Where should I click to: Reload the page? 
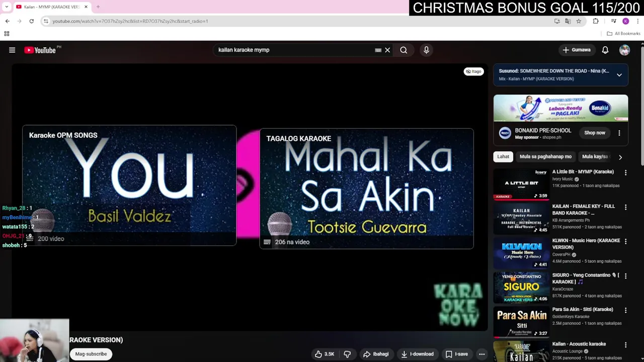click(31, 21)
